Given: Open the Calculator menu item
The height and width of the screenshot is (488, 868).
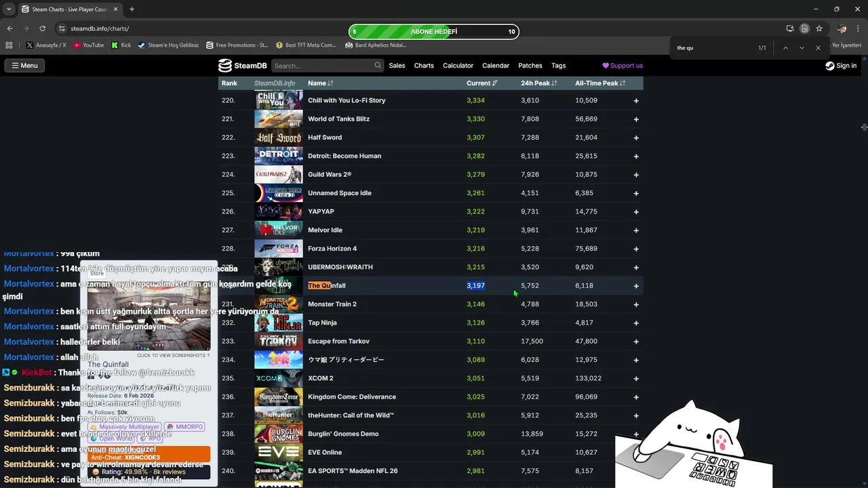Looking at the screenshot, I should [458, 66].
